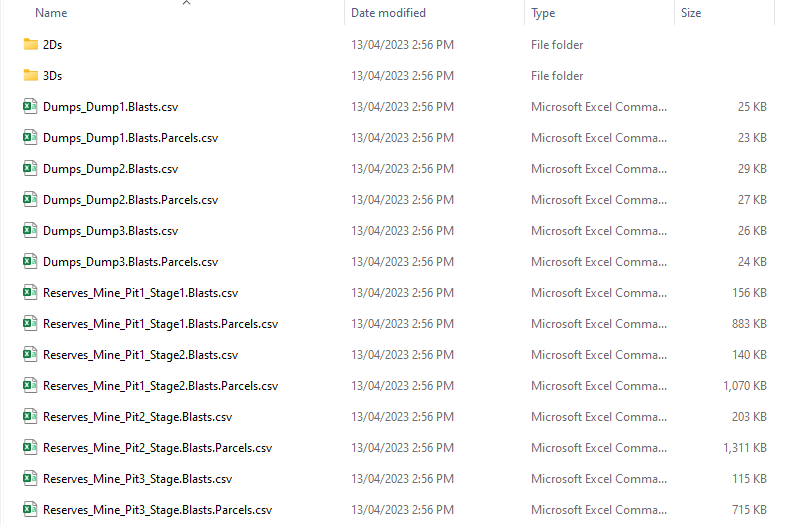Click the 3Ds folder icon

tap(30, 76)
